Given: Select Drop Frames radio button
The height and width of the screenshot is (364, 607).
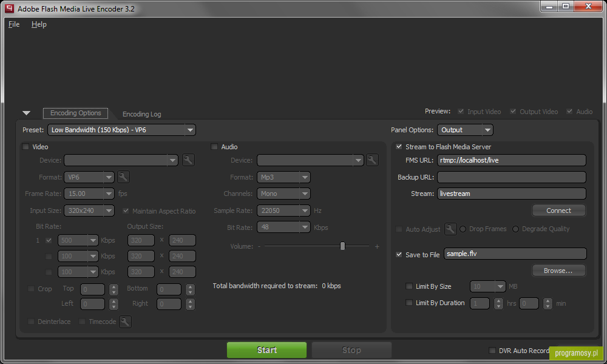Looking at the screenshot, I should (x=463, y=229).
